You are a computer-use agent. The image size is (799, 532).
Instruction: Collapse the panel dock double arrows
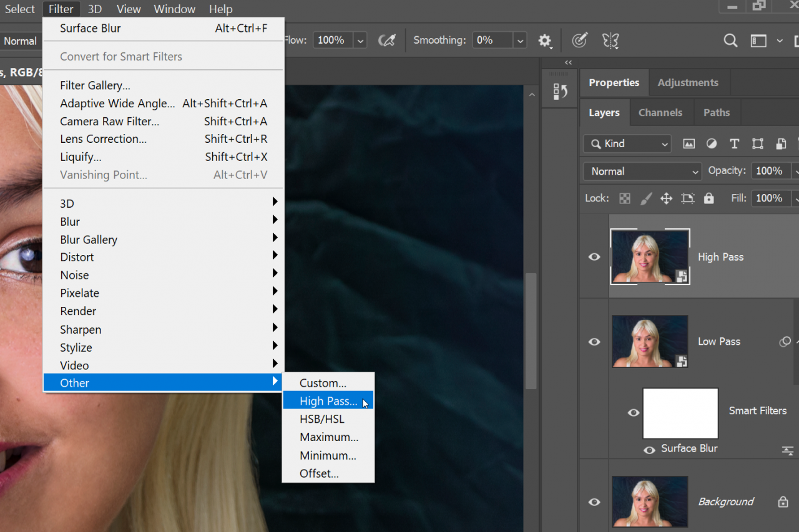click(x=568, y=62)
